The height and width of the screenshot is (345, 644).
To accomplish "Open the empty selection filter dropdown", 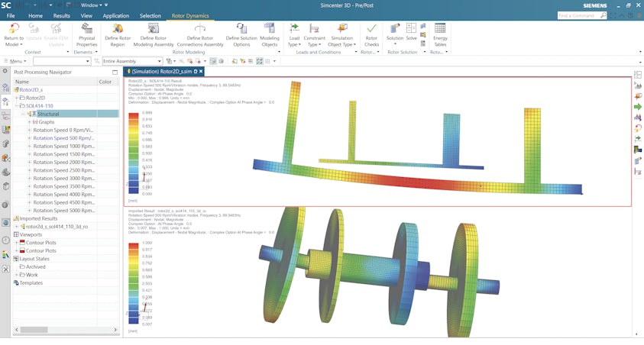I will click(62, 61).
